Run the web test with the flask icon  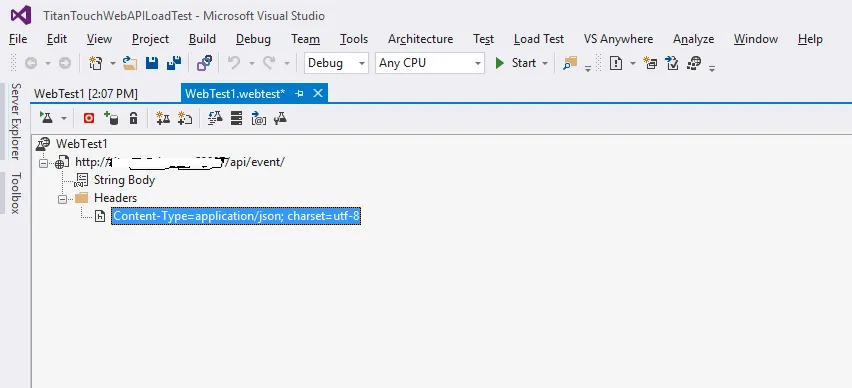[46, 118]
